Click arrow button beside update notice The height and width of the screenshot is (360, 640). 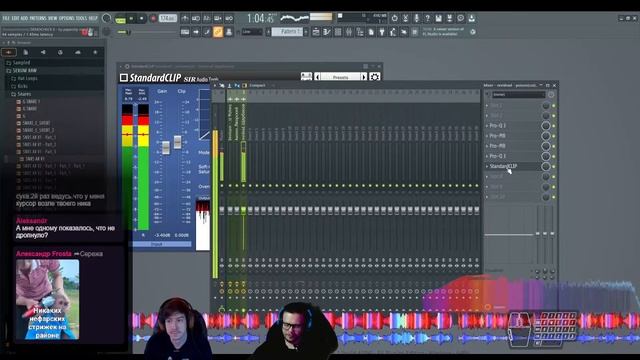click(473, 32)
